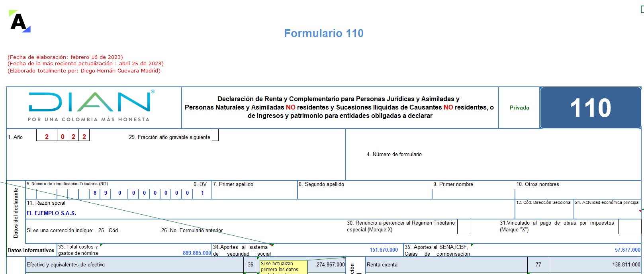Select value 57.677.000 aportes SENA ICBF

[628, 250]
